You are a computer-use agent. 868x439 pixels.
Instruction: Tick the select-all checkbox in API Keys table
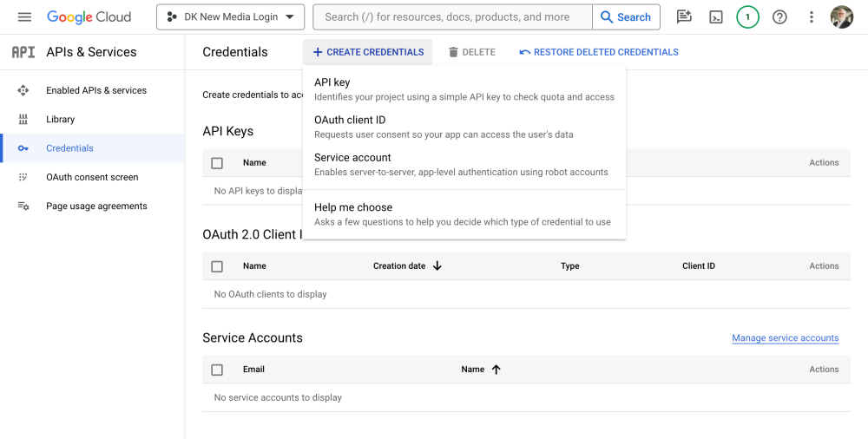click(217, 163)
